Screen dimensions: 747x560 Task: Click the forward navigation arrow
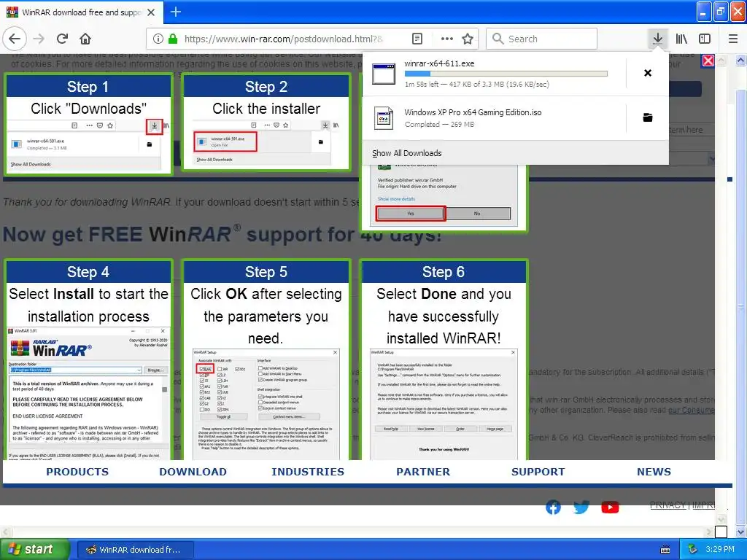tap(39, 39)
